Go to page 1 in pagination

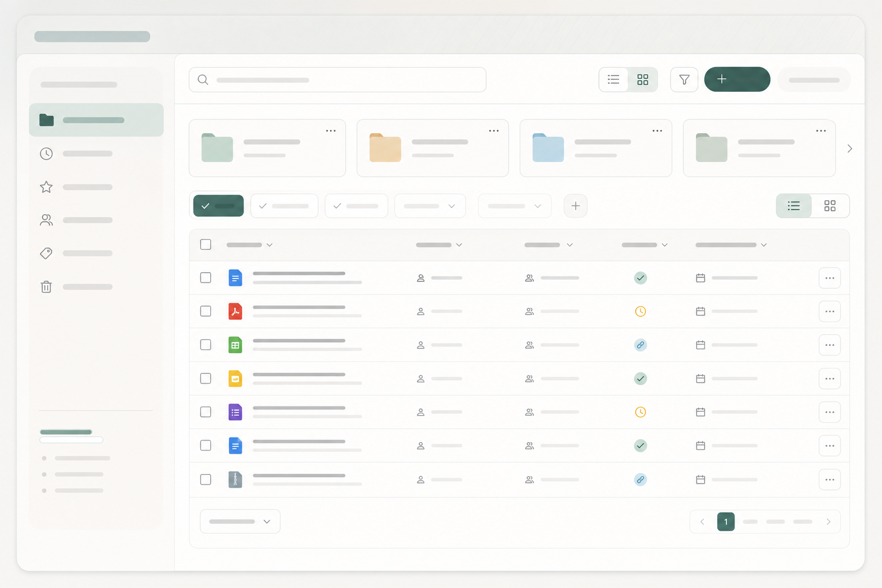point(726,521)
